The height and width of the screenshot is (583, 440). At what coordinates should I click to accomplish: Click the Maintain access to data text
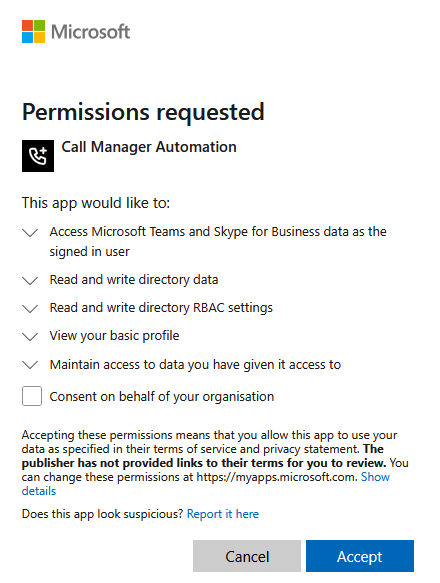[x=195, y=364]
